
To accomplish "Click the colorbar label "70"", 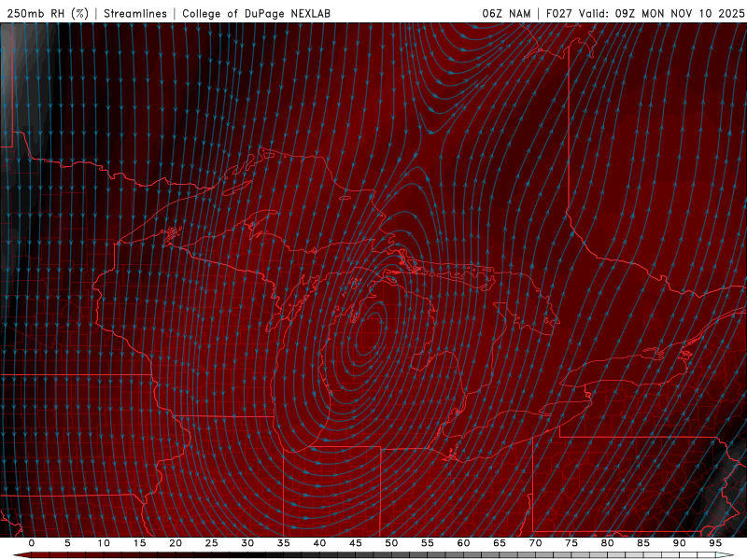I will (x=535, y=543).
